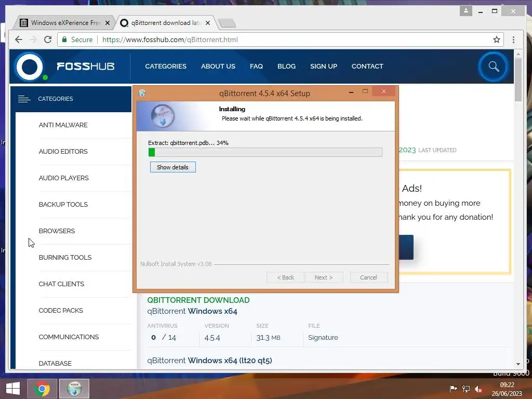Open the CODEC PACKS category
The image size is (532, 399).
(61, 310)
